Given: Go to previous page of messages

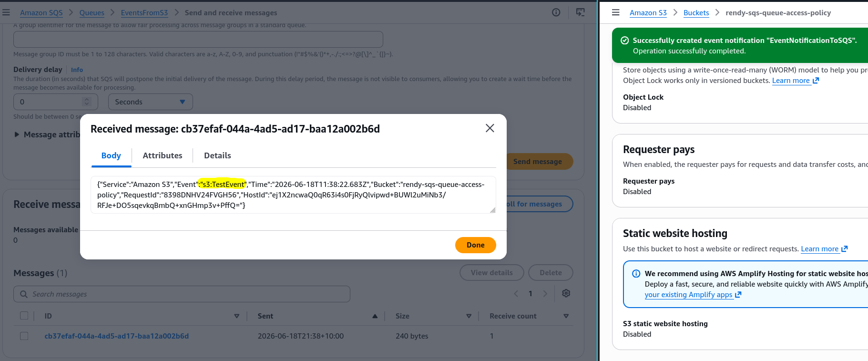Looking at the screenshot, I should tap(516, 294).
